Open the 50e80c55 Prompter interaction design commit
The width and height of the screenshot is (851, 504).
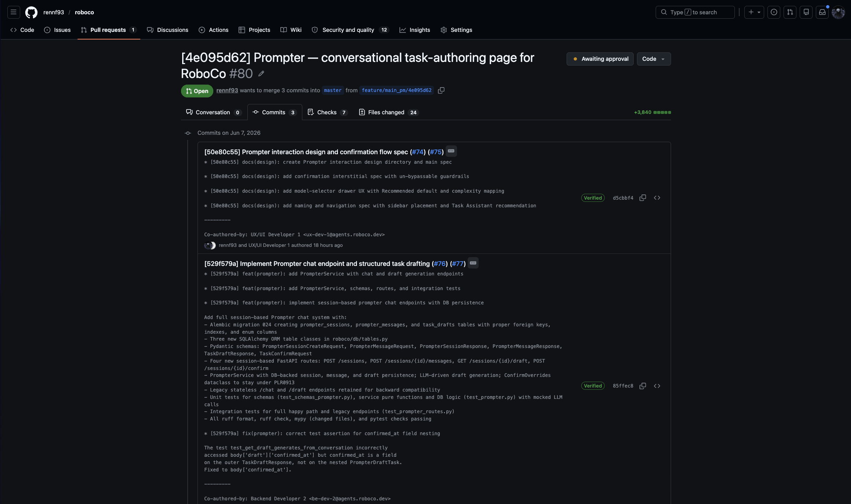[306, 152]
